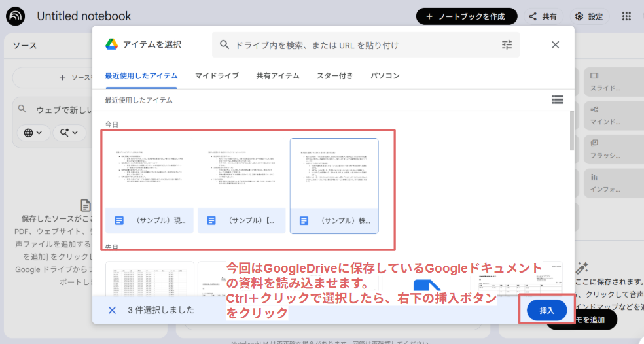Expand the search mode dropdown beside globe

69,133
